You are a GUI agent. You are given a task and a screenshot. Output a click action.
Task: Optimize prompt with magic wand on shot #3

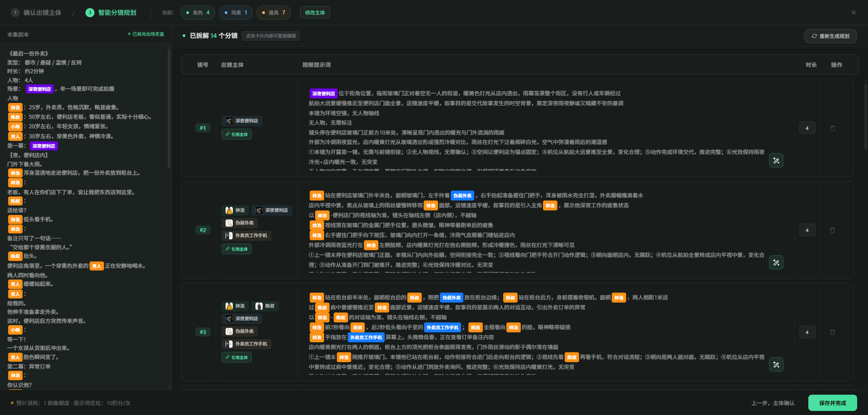(776, 364)
